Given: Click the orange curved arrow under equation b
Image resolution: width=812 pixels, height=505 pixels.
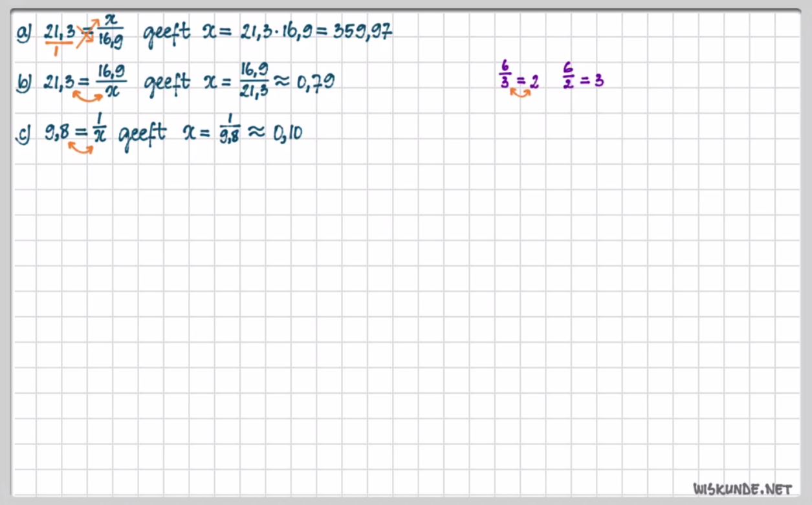Looking at the screenshot, I should [x=87, y=97].
